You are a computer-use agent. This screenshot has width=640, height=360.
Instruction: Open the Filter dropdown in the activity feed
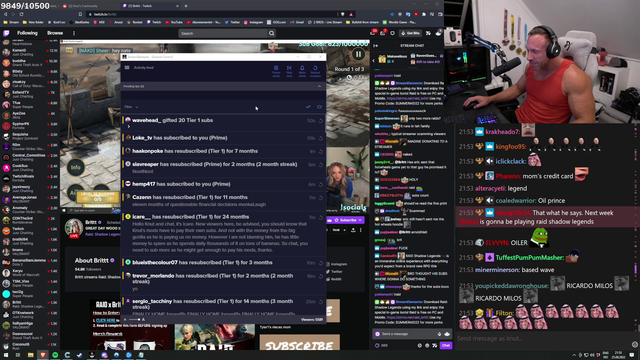pos(131,107)
